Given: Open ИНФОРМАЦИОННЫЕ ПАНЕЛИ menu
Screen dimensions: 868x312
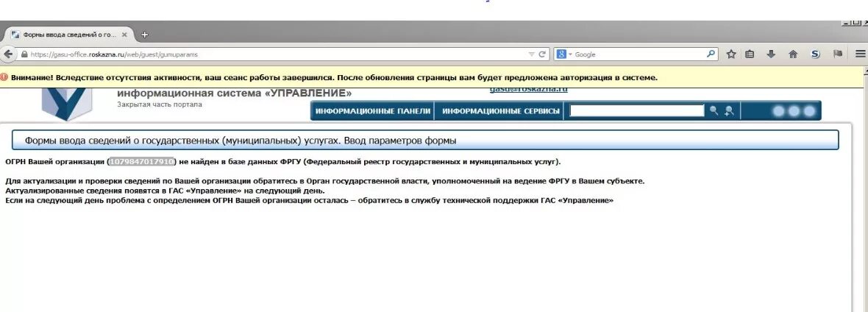Looking at the screenshot, I should (372, 111).
